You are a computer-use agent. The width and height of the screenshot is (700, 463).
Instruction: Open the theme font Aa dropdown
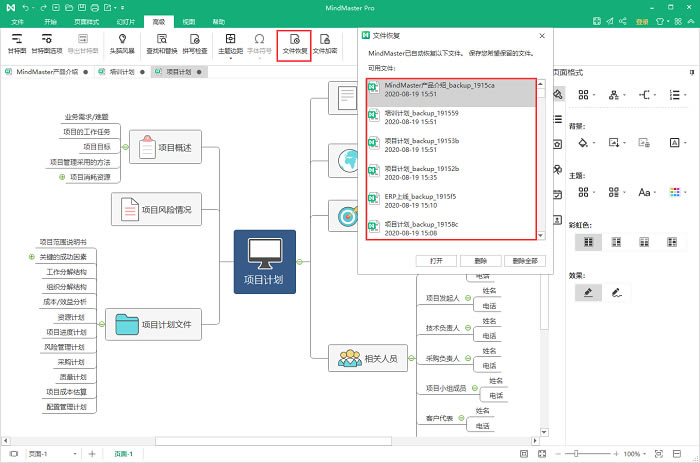[x=648, y=192]
